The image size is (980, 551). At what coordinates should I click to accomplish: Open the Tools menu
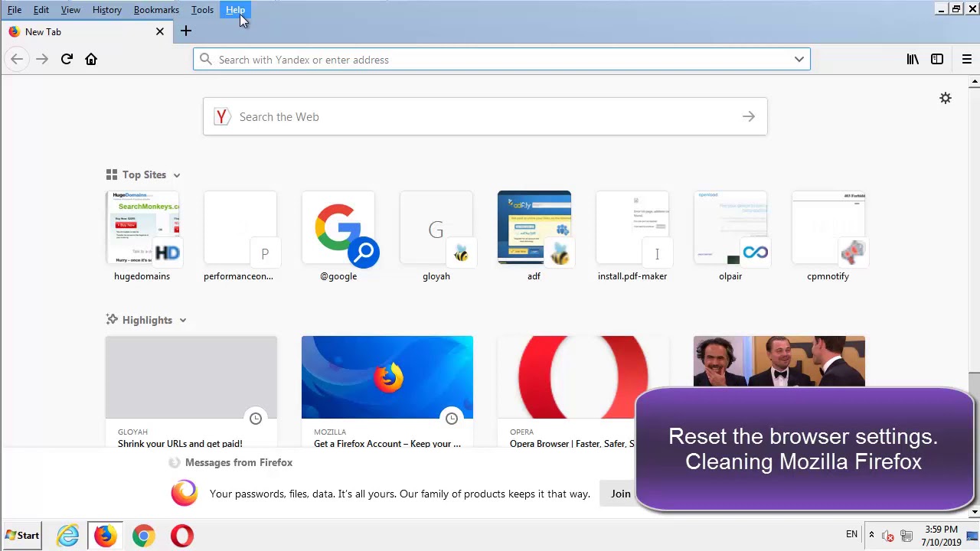(202, 10)
